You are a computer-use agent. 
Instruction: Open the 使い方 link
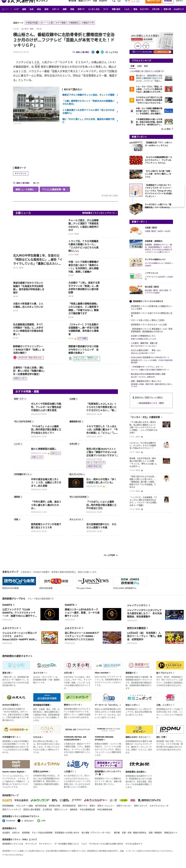click(x=36, y=183)
